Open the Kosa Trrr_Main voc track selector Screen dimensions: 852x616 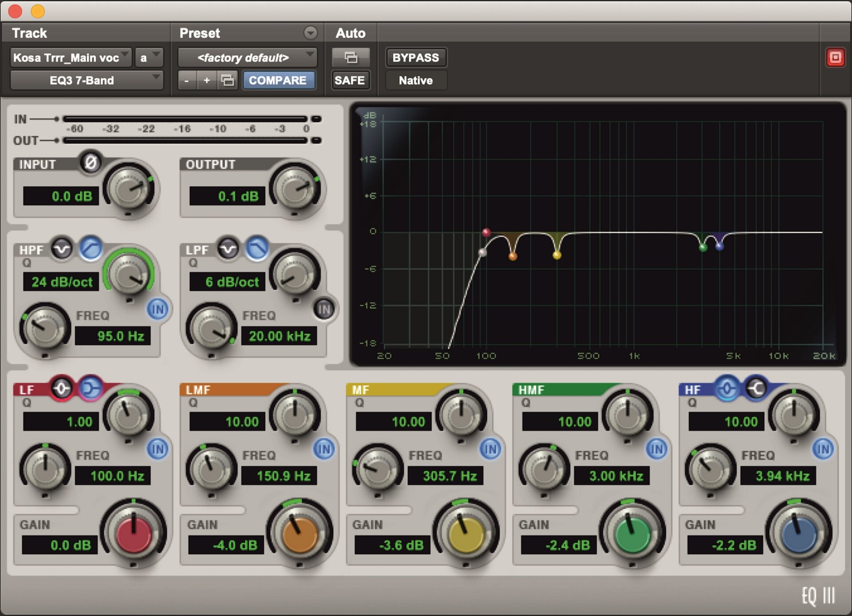71,58
